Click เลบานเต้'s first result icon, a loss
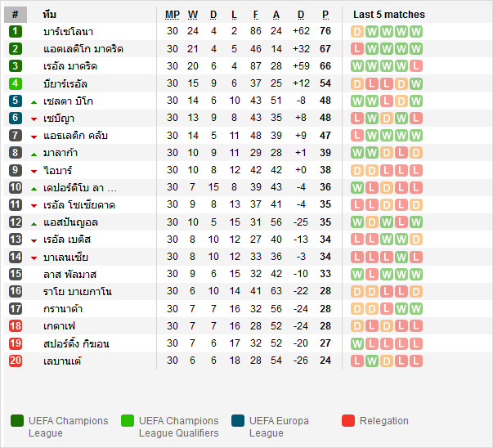Image resolution: width=493 pixels, height=448 pixels. pos(356,361)
